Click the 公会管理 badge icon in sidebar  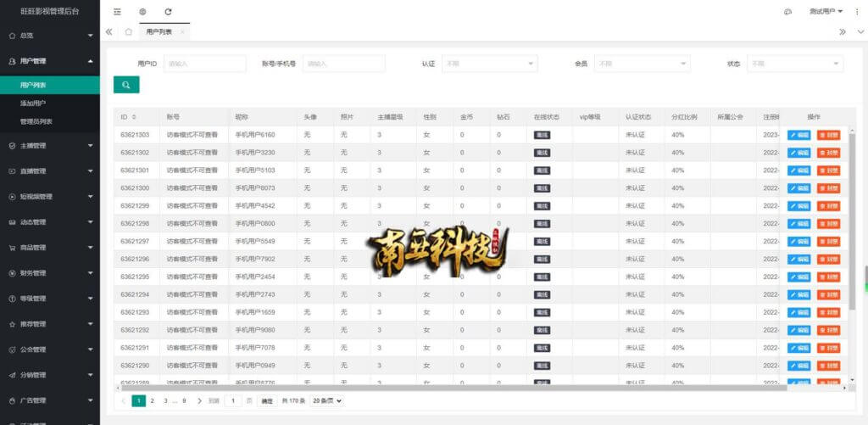coord(12,350)
